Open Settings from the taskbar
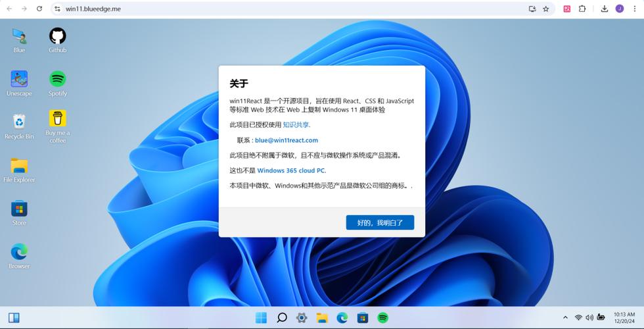This screenshot has width=644, height=329. pos(302,317)
